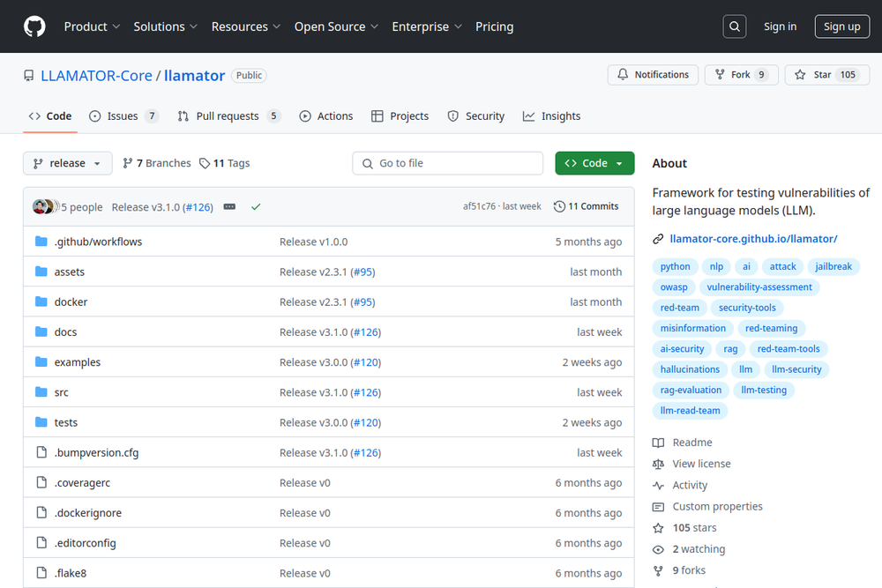The image size is (882, 588).
Task: Click the folder icon for assets
Action: coord(41,272)
